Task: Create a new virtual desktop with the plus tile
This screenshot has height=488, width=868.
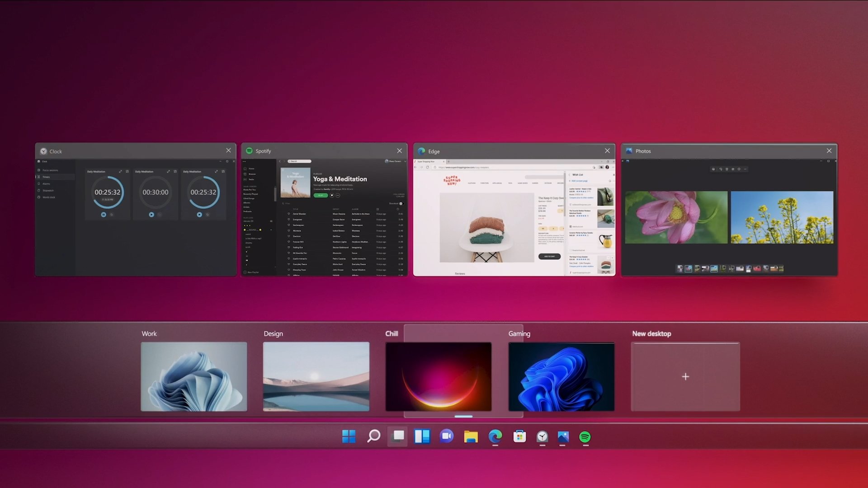Action: pos(685,376)
